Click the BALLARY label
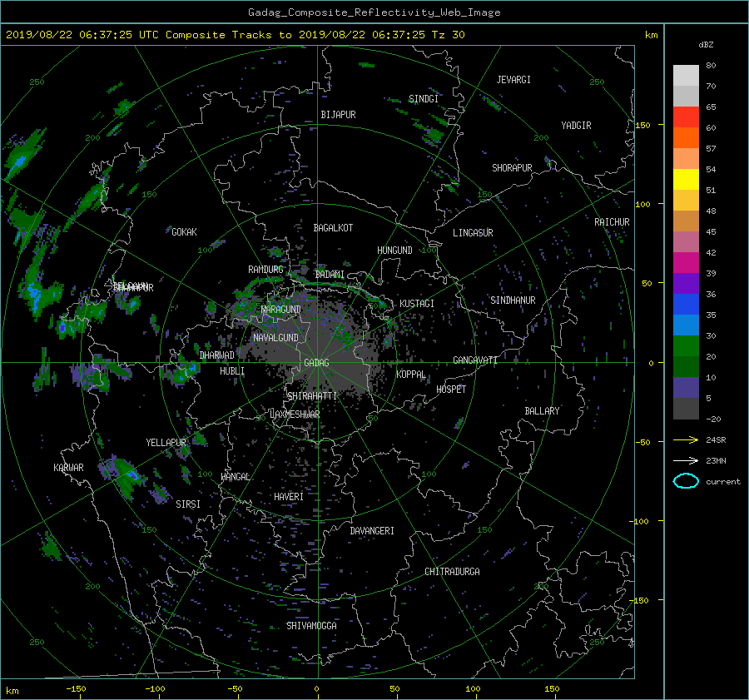749x700 pixels. click(x=542, y=411)
